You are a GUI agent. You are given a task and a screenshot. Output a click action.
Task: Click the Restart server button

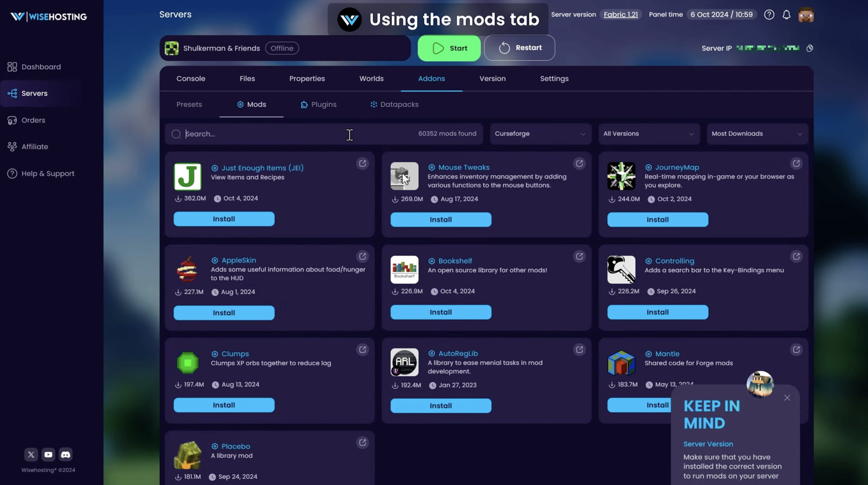[x=520, y=48]
